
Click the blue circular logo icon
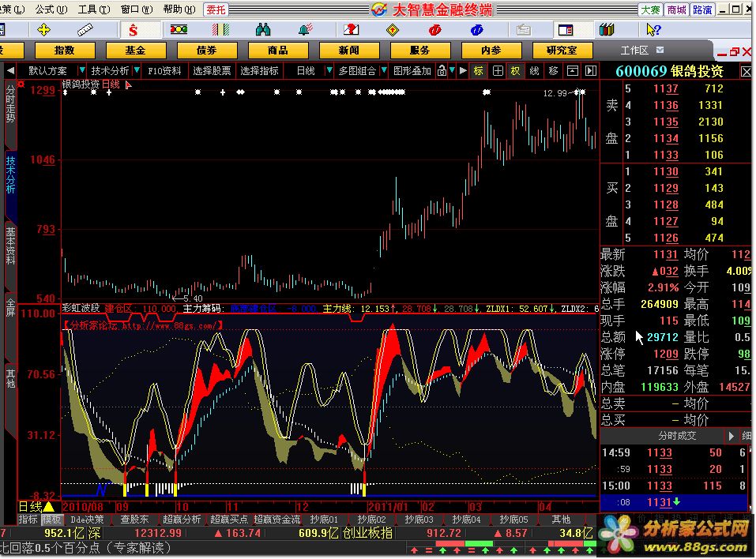477,30
